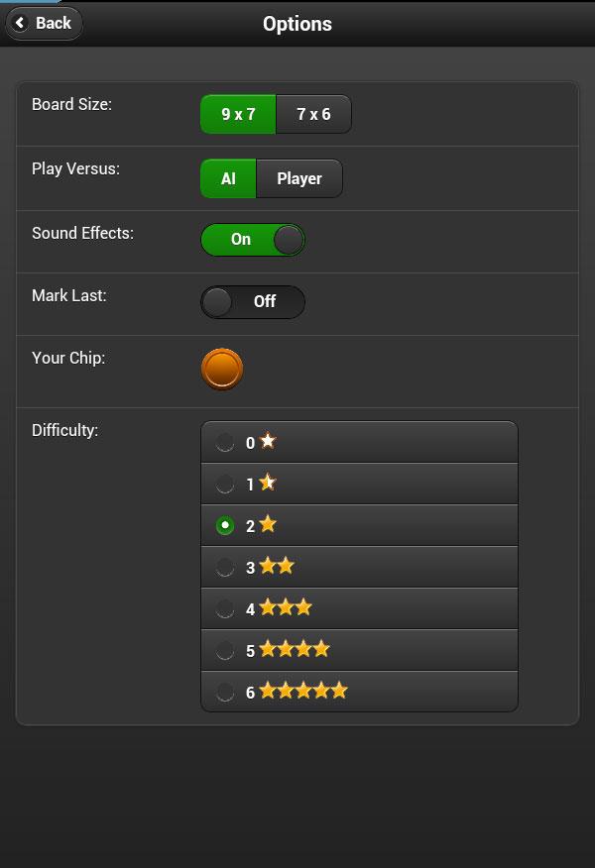Set Play Versus to AI
Screen dimensions: 595x868
coord(228,178)
